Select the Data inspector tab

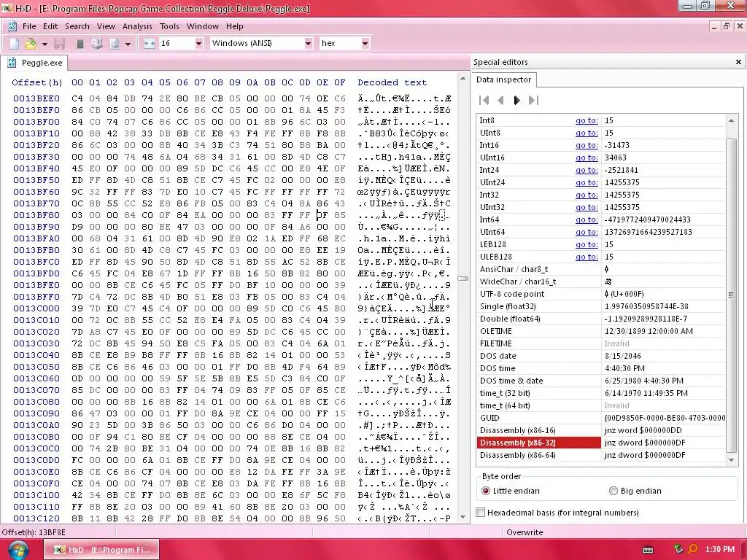pos(503,79)
